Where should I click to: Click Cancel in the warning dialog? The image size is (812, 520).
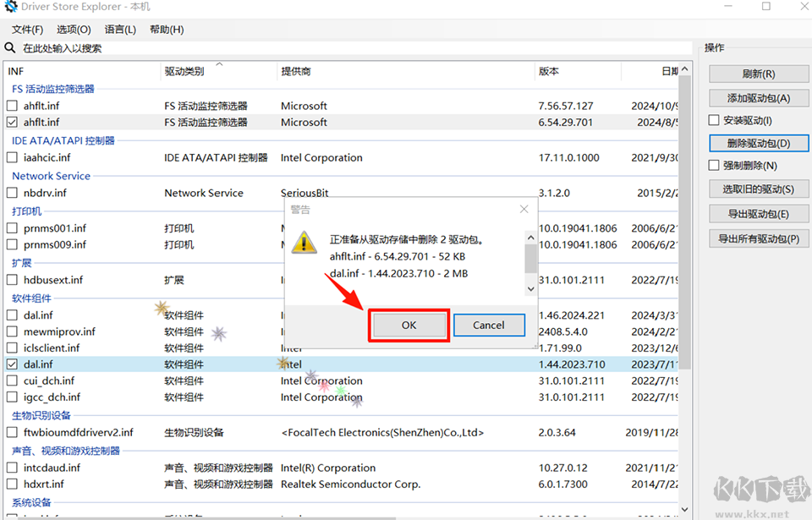[488, 326]
